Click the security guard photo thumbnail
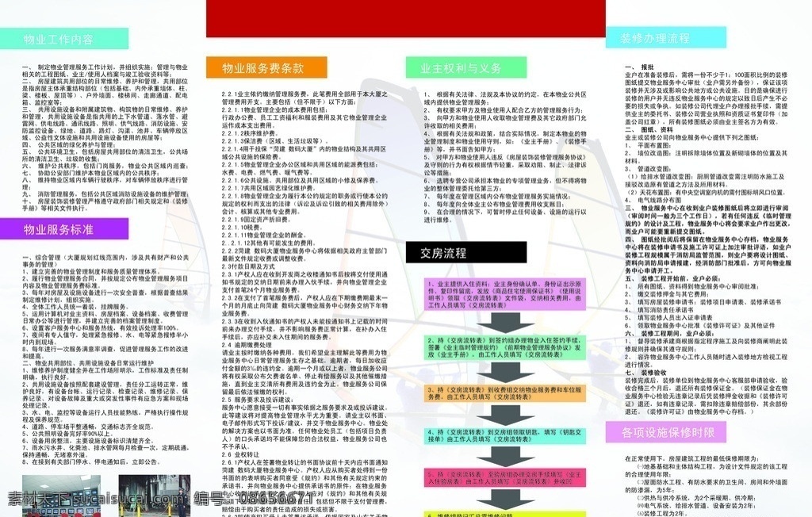This screenshot has width=812, height=517. click(x=155, y=496)
